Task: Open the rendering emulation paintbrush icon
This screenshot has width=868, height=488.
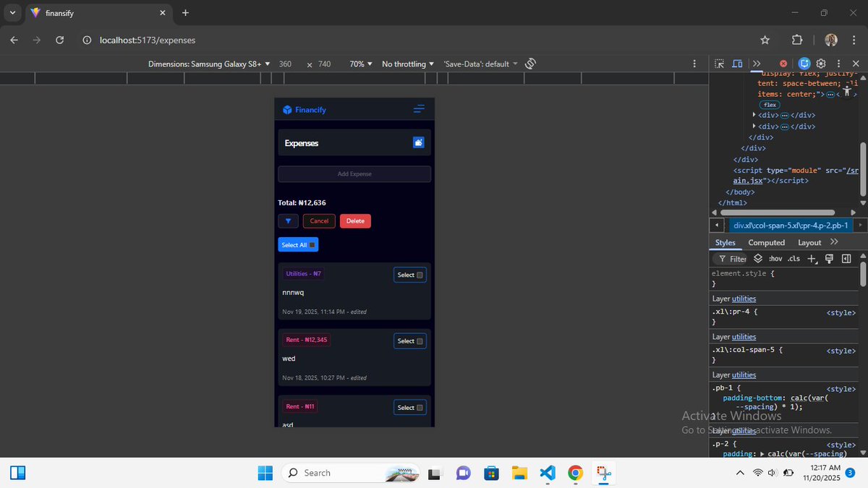Action: [830, 259]
